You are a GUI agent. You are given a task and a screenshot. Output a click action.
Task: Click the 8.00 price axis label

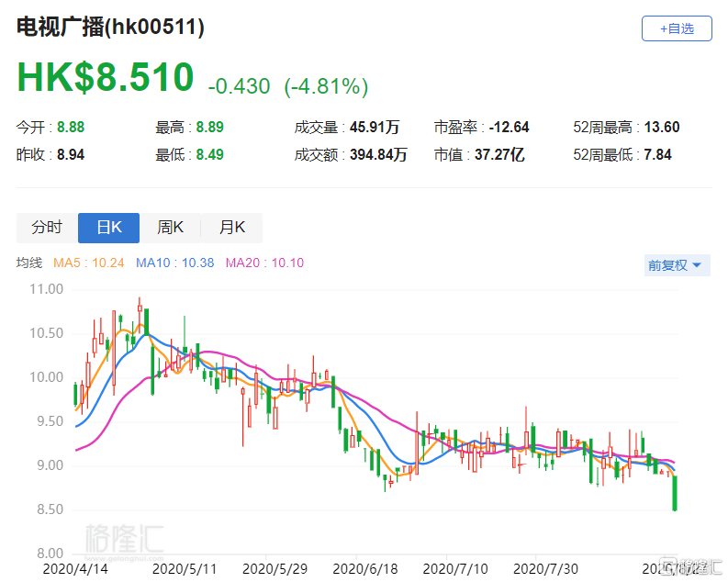[x=50, y=554]
